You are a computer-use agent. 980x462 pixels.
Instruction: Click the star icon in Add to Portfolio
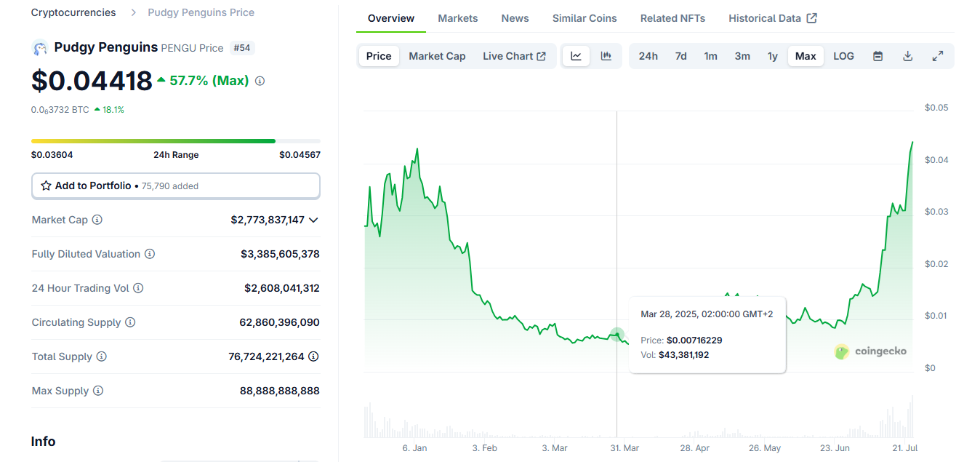click(46, 186)
